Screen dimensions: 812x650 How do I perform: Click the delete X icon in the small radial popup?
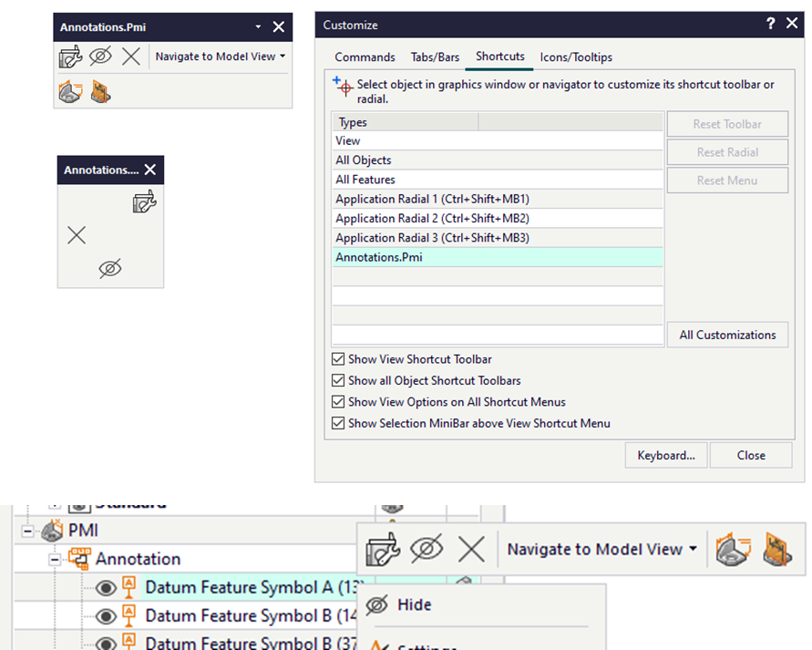pyautogui.click(x=77, y=235)
